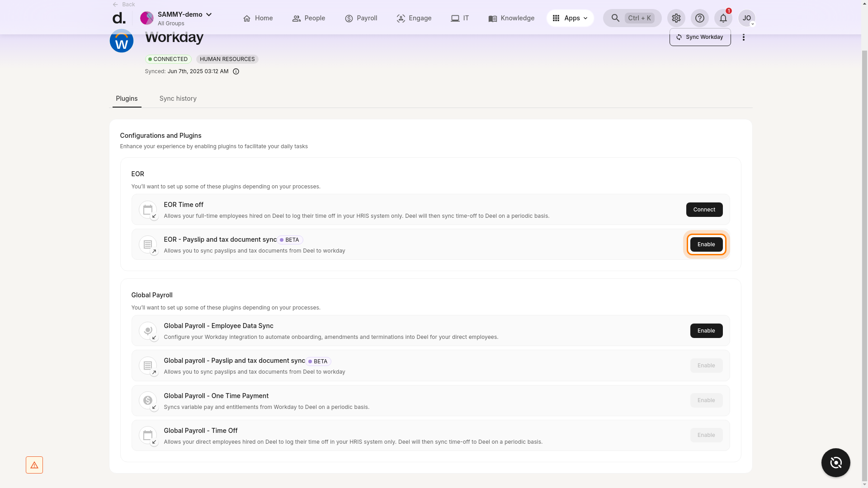Open the JO user profile menu
868x488 pixels.
point(746,18)
